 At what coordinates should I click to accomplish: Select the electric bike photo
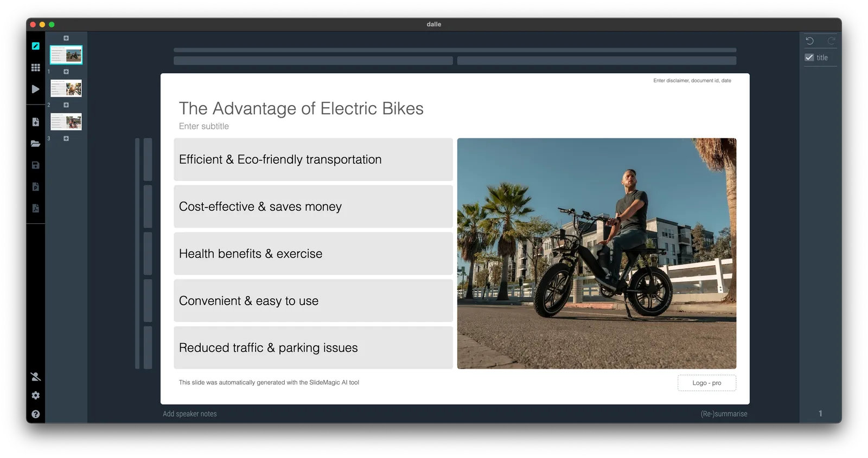point(597,254)
